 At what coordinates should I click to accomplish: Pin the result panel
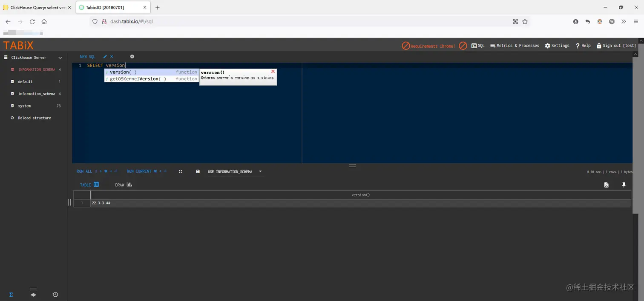(624, 185)
